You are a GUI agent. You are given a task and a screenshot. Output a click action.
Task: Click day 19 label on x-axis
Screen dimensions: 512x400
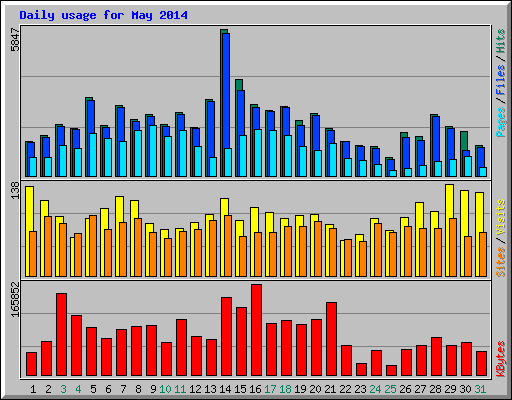[300, 389]
